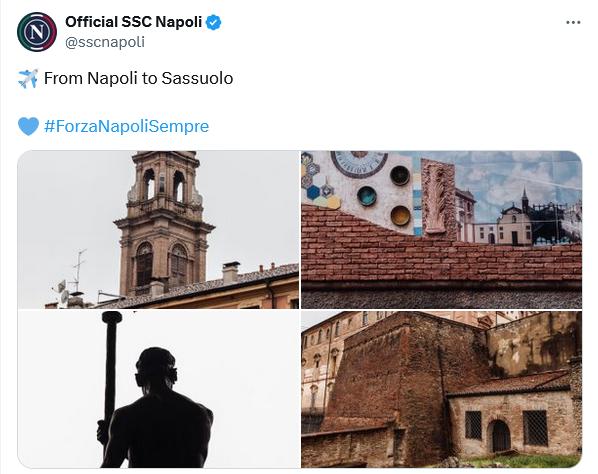
Task: Open the statue silhouette photo
Action: click(x=158, y=389)
